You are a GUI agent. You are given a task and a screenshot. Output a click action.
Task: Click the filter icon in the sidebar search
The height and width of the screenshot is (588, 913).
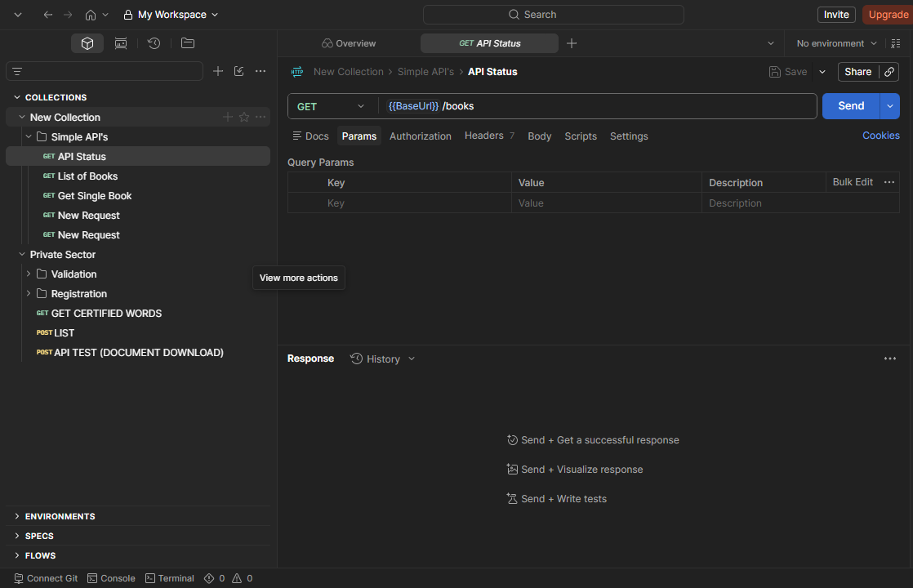coord(17,72)
